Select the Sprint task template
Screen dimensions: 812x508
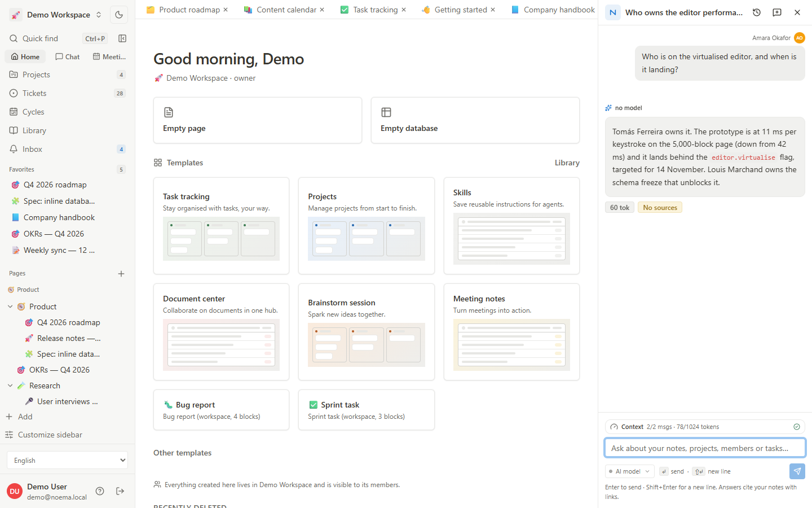pyautogui.click(x=367, y=410)
